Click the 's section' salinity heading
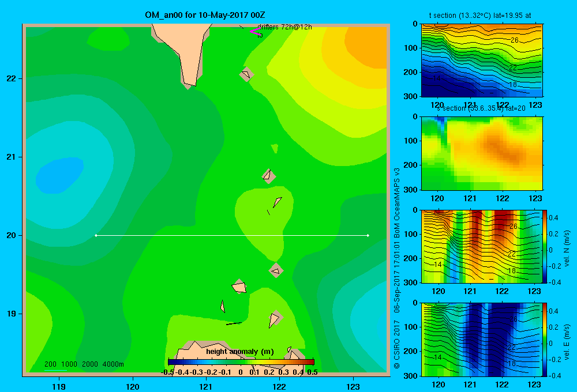This screenshot has height=392, width=577. click(x=481, y=108)
